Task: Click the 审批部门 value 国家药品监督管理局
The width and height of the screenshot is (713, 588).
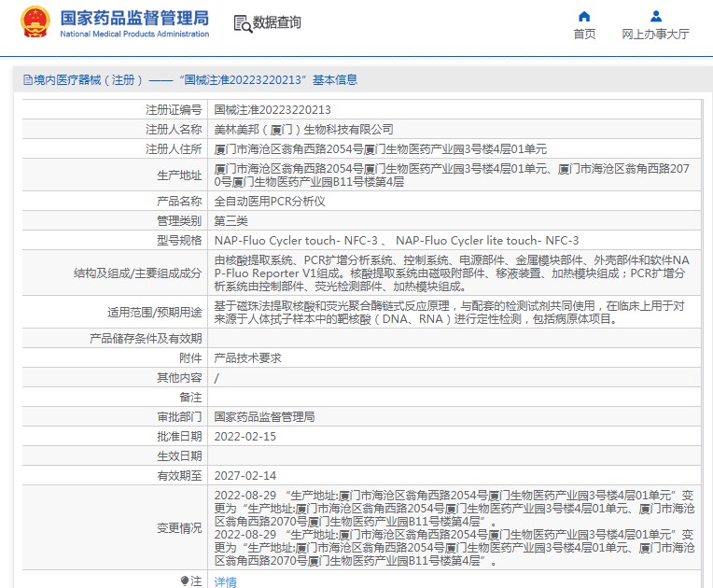Action: point(265,416)
